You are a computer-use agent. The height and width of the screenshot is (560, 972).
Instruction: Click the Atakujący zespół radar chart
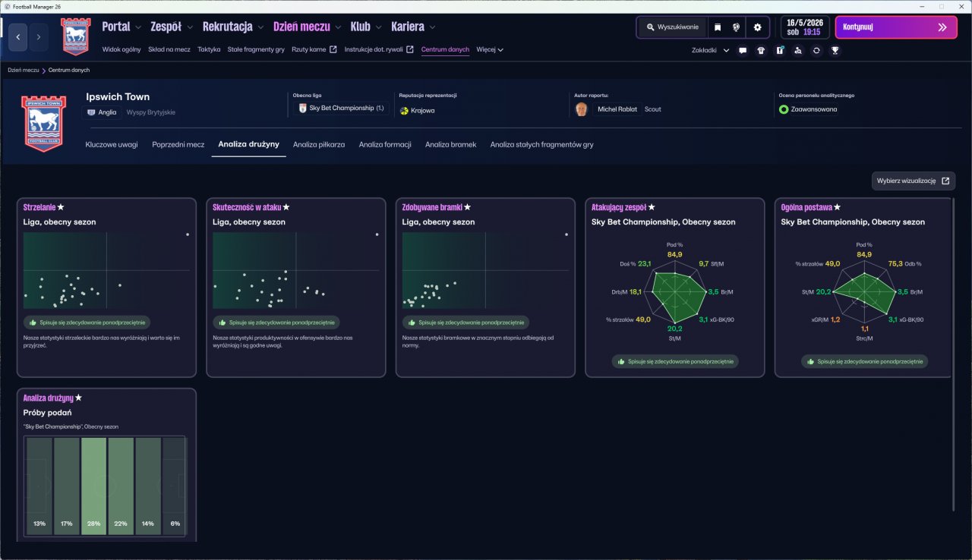tap(674, 291)
